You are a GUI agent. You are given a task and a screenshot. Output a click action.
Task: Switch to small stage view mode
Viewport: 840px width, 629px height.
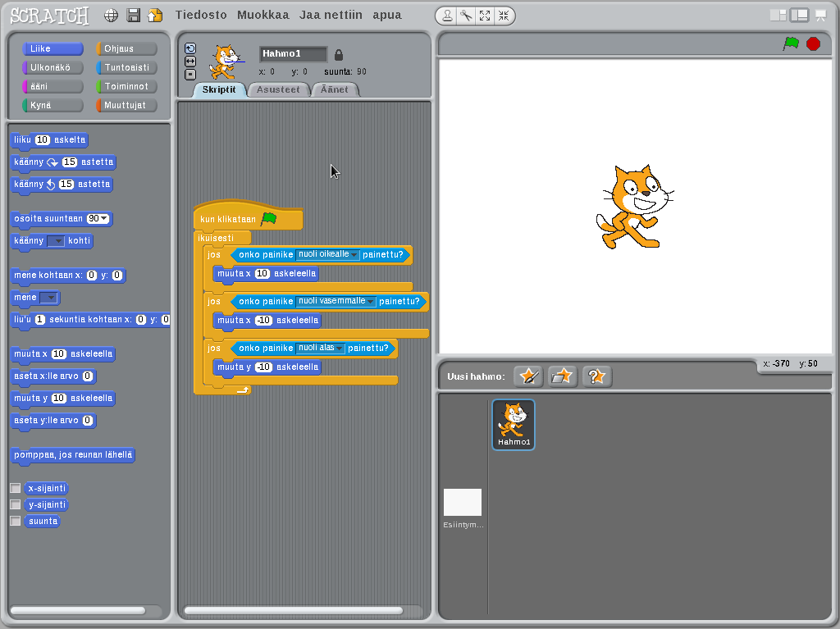(778, 16)
